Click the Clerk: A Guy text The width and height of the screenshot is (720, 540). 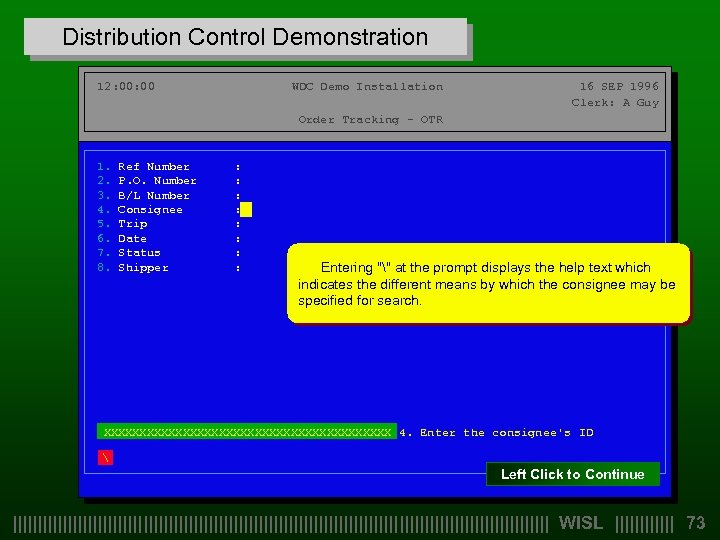(615, 103)
